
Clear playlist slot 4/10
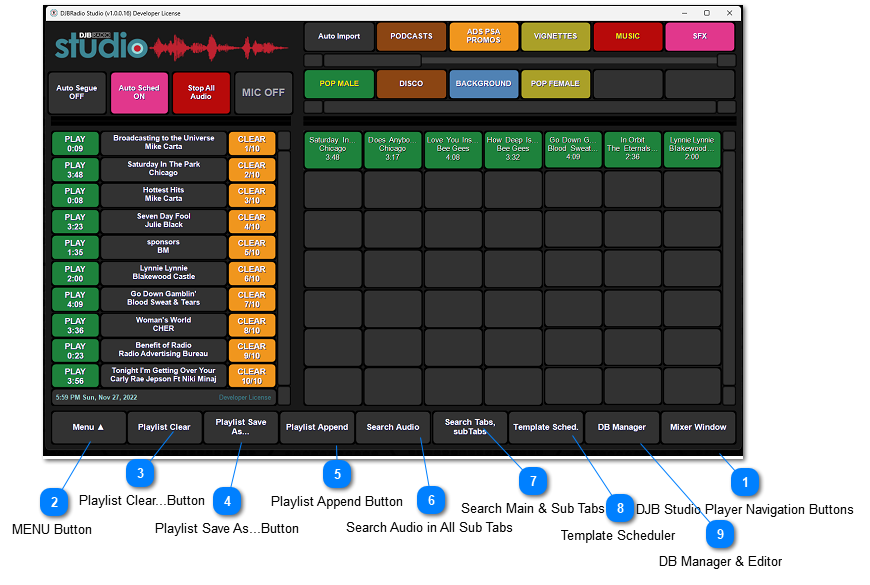(252, 221)
